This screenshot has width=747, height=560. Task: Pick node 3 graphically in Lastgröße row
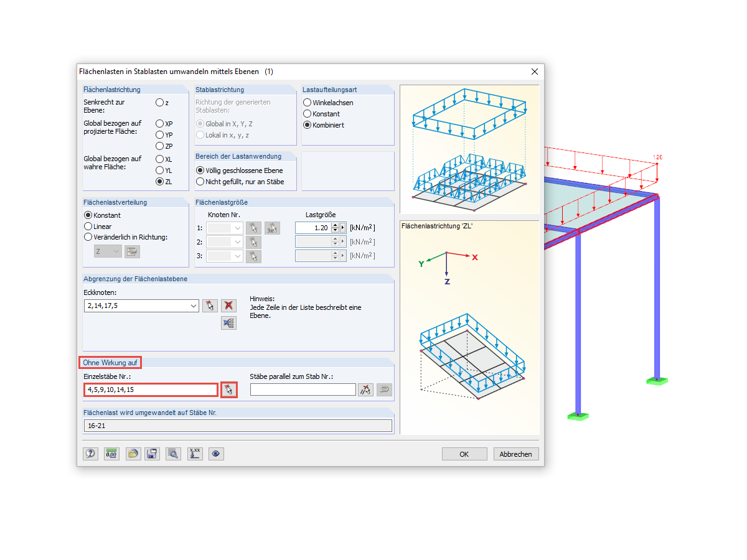coord(253,256)
